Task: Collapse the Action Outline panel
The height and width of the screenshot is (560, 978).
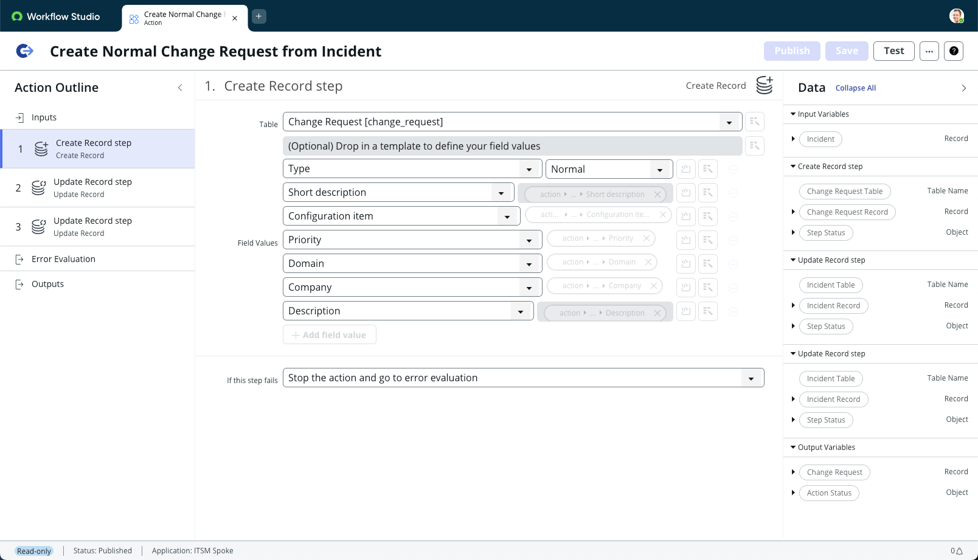Action: [x=180, y=88]
